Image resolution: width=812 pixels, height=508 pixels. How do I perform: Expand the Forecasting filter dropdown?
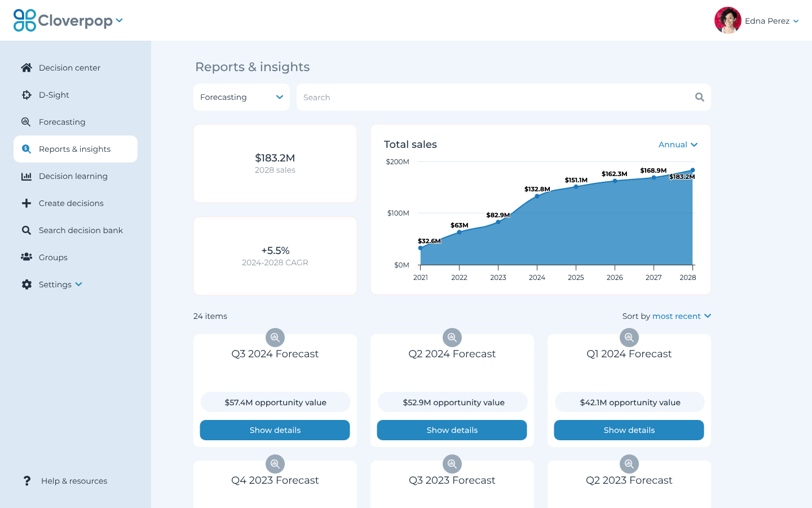(x=241, y=97)
